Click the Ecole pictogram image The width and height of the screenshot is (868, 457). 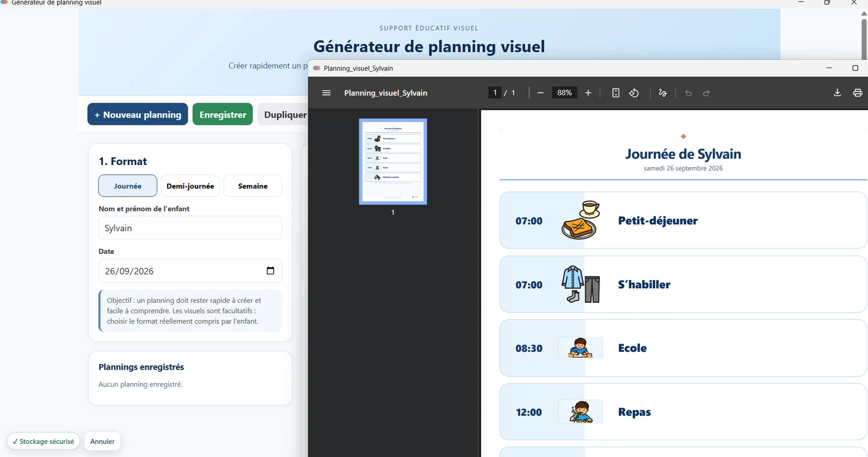(x=580, y=348)
